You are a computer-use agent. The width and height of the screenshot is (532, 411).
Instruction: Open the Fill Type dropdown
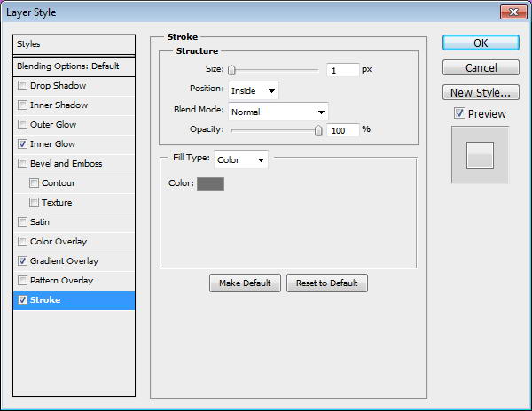pos(241,159)
